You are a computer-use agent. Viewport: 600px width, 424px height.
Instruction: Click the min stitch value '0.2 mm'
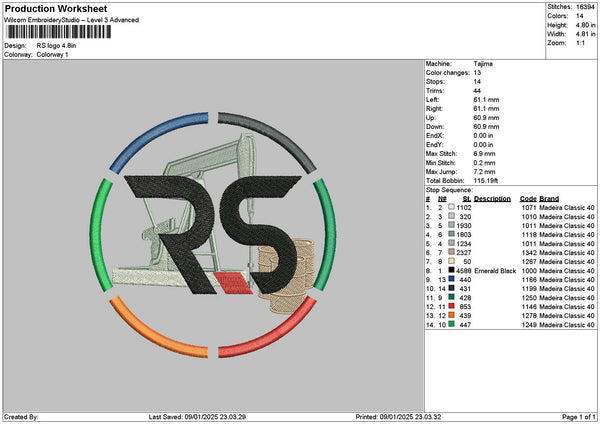[x=484, y=163]
